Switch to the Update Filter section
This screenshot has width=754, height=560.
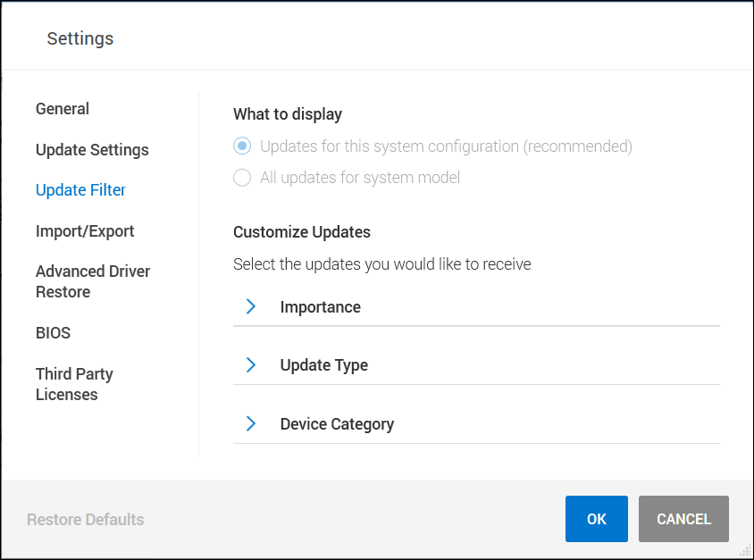[80, 189]
